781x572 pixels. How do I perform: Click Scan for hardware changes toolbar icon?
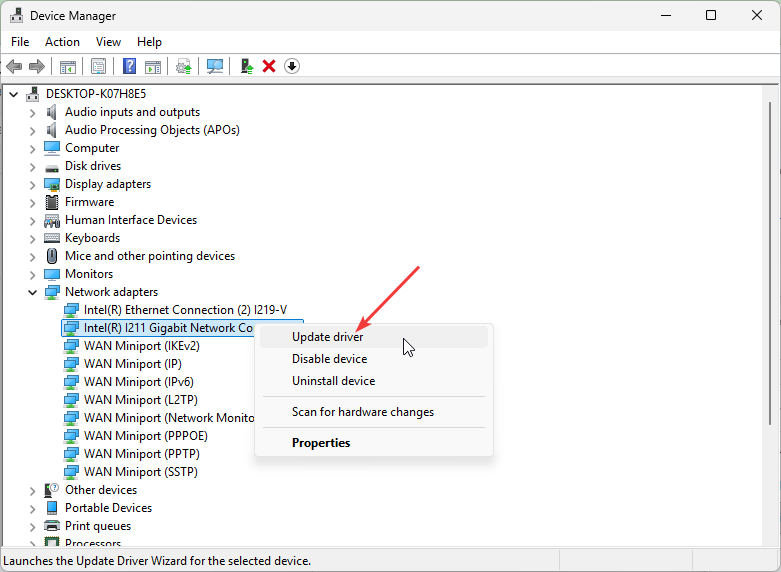click(215, 66)
